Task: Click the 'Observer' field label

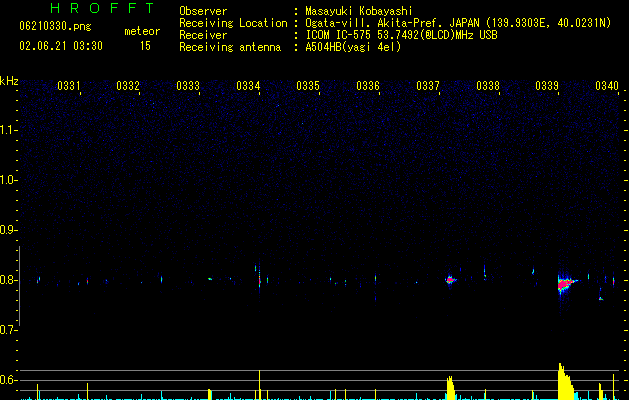Action: (x=203, y=11)
